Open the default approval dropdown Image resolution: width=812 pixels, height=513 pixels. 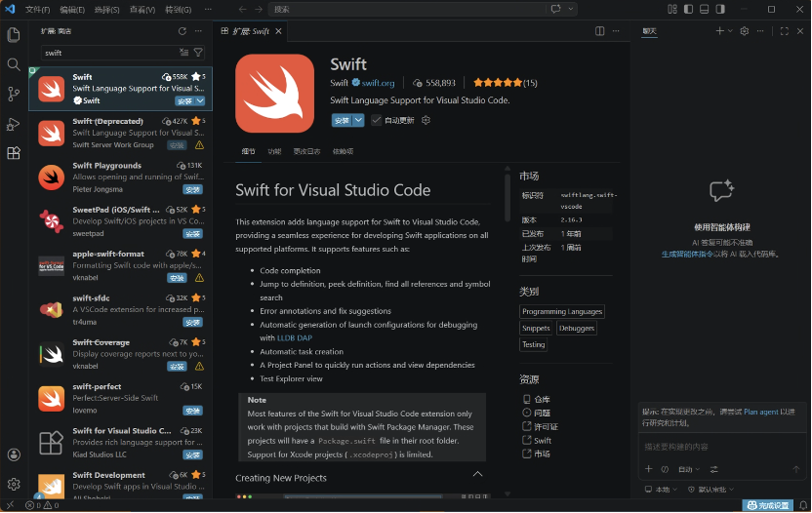[710, 490]
